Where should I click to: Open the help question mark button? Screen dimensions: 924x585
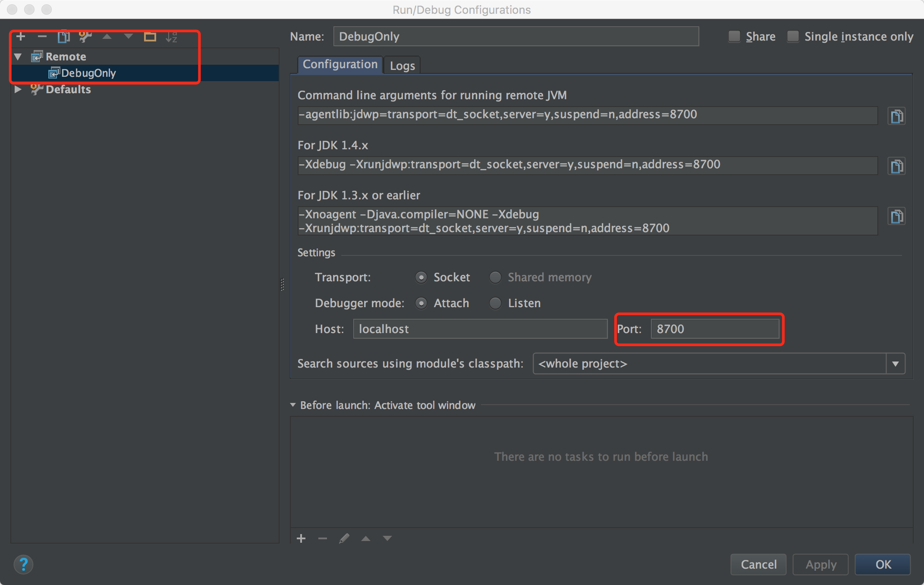(x=23, y=564)
